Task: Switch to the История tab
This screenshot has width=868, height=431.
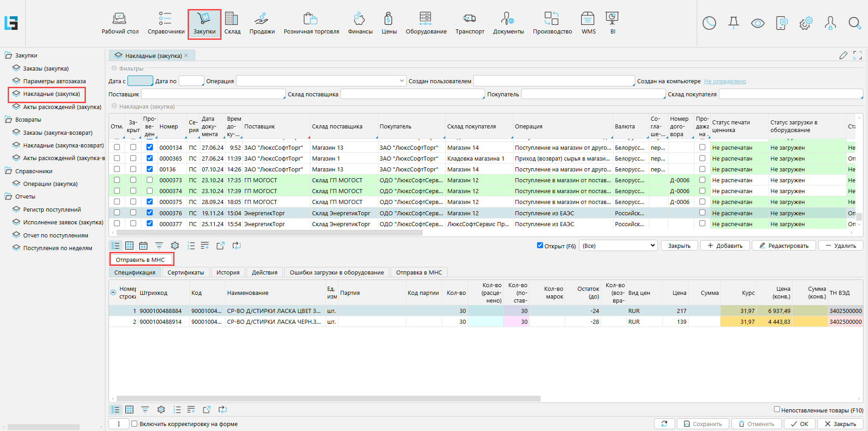Action: pos(228,272)
